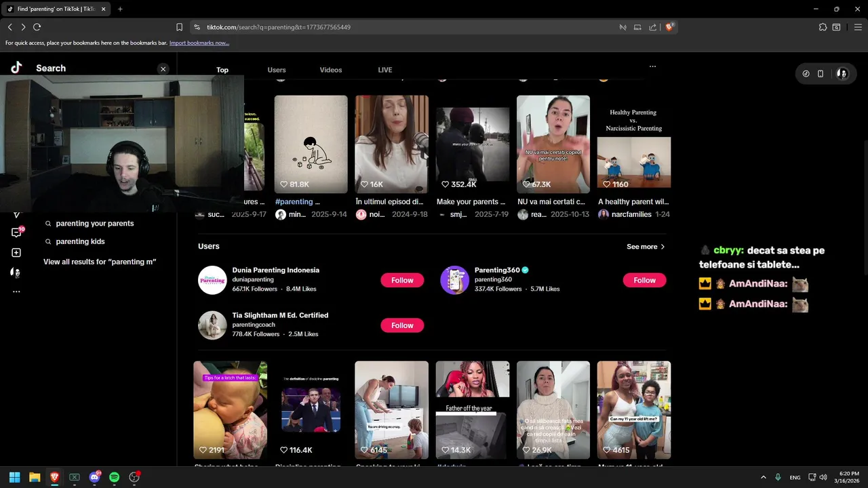This screenshot has width=868, height=488.
Task: Open the latch tips video with 2191 likes
Action: pyautogui.click(x=230, y=410)
